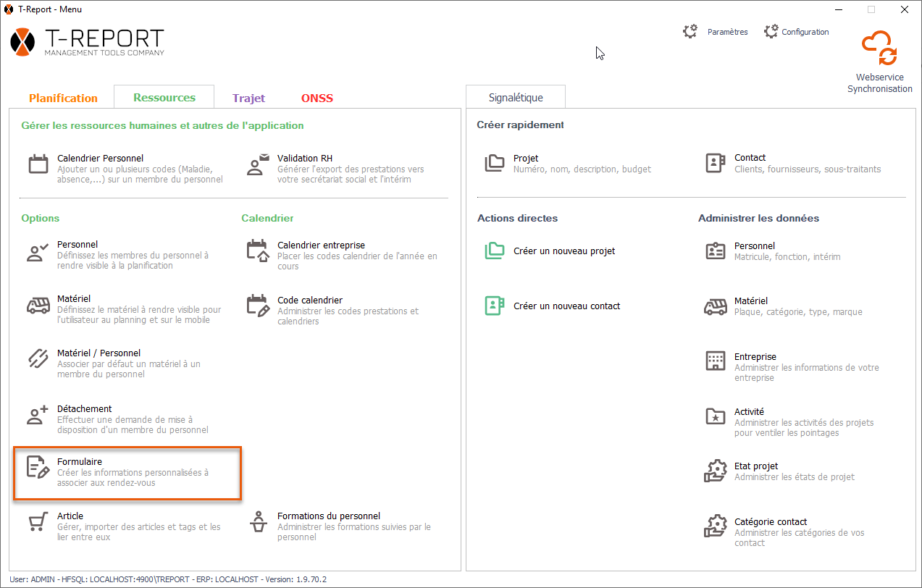The width and height of the screenshot is (922, 588).
Task: Click the Validation RH person-mail icon
Action: pyautogui.click(x=258, y=164)
